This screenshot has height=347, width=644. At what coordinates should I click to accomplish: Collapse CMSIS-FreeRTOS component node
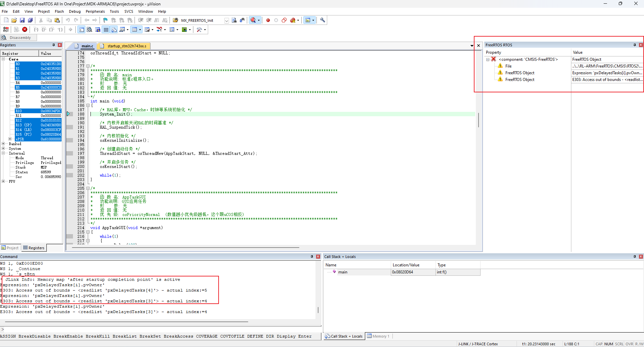pos(488,59)
